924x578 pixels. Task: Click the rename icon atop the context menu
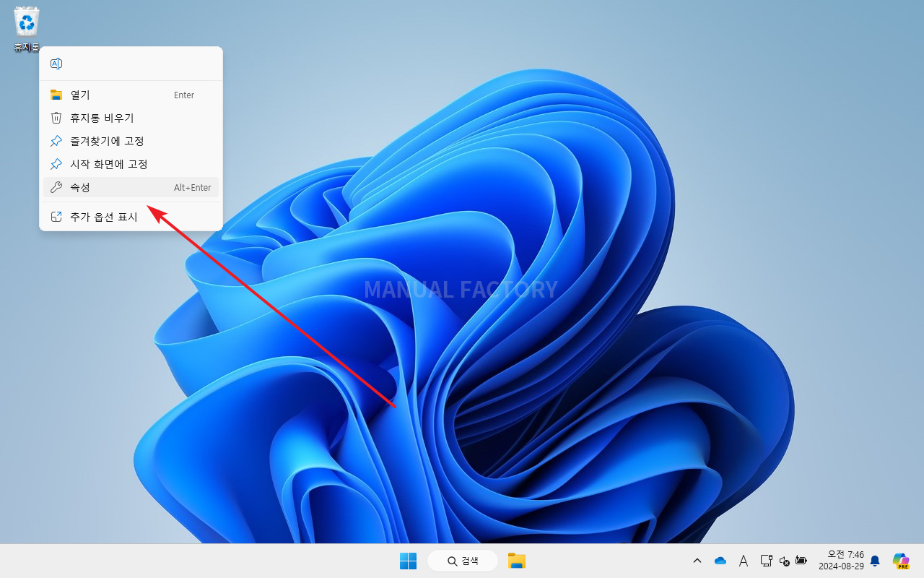[x=56, y=64]
